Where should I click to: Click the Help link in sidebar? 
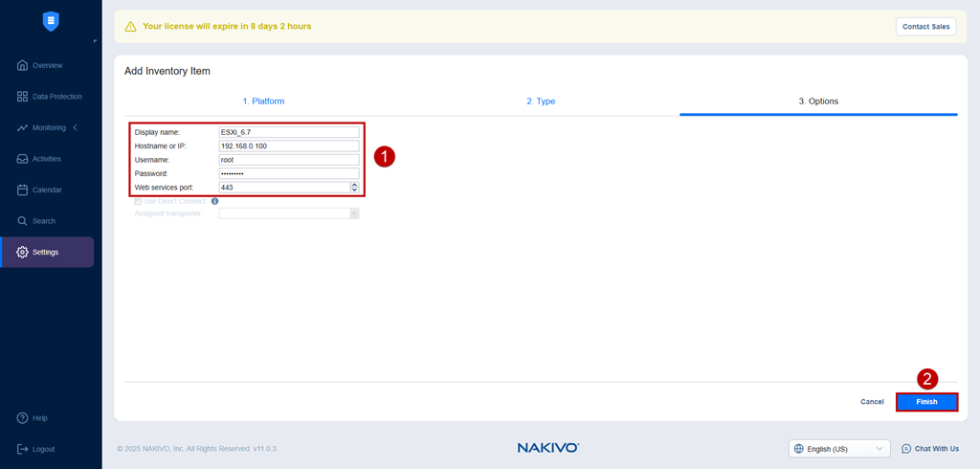40,417
